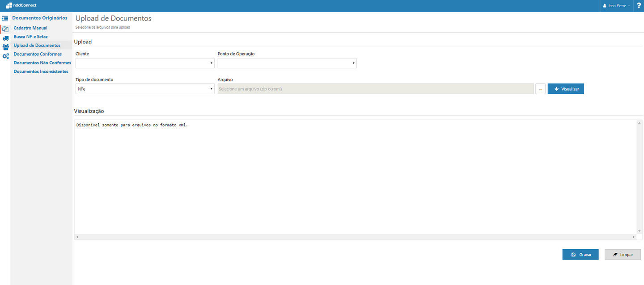
Task: Click the Limpar button
Action: [x=623, y=255]
